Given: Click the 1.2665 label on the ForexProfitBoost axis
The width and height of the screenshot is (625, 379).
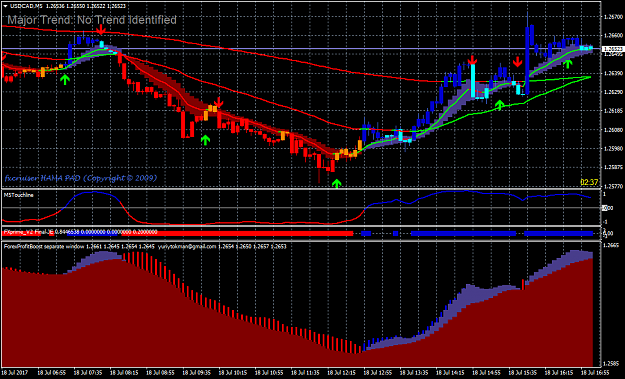Looking at the screenshot, I should point(611,245).
